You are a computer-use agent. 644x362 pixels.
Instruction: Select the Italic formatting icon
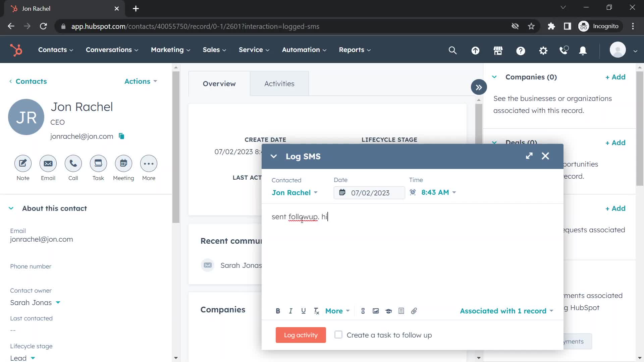point(290,311)
